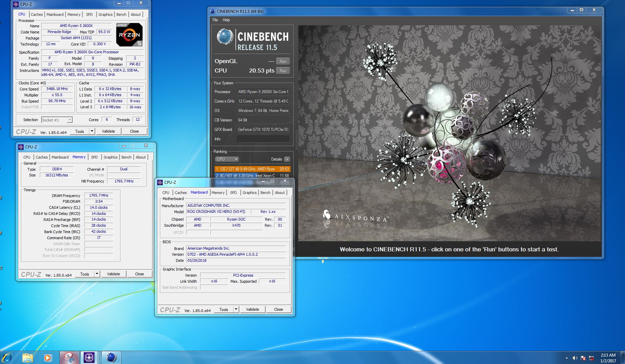Click BIOS version 0702 AGESA field
Screen dimensions: 625x364
236,254
